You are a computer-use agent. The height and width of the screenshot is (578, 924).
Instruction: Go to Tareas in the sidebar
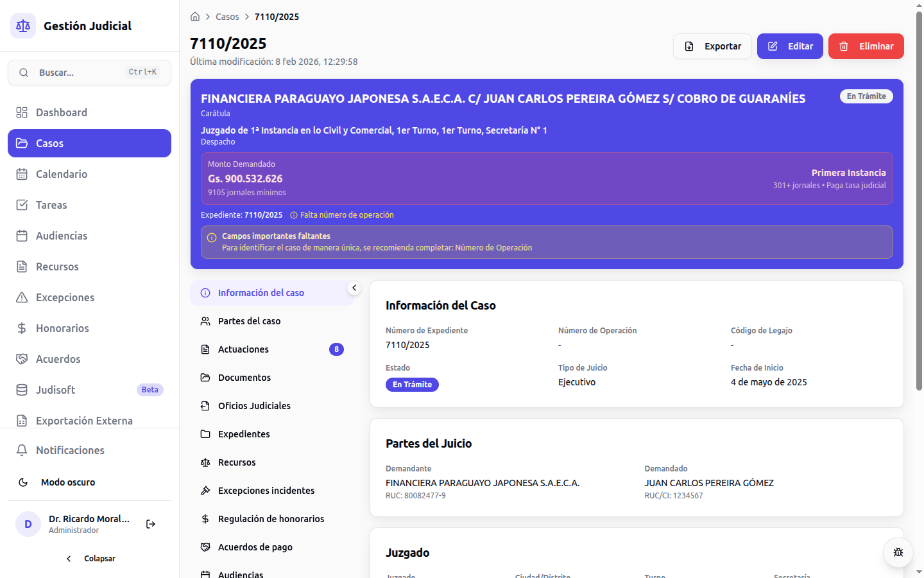(89, 205)
